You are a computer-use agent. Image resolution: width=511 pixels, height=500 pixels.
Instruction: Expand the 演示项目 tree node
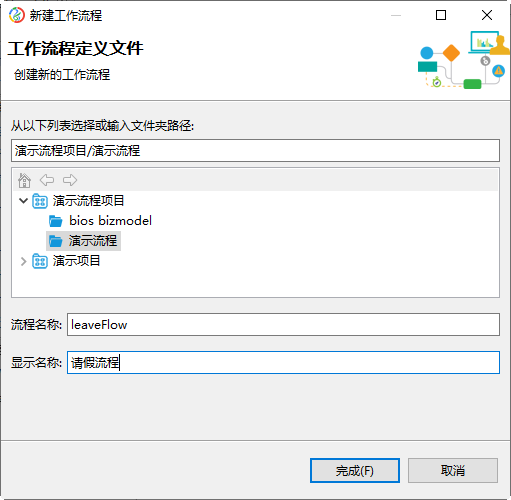23,261
